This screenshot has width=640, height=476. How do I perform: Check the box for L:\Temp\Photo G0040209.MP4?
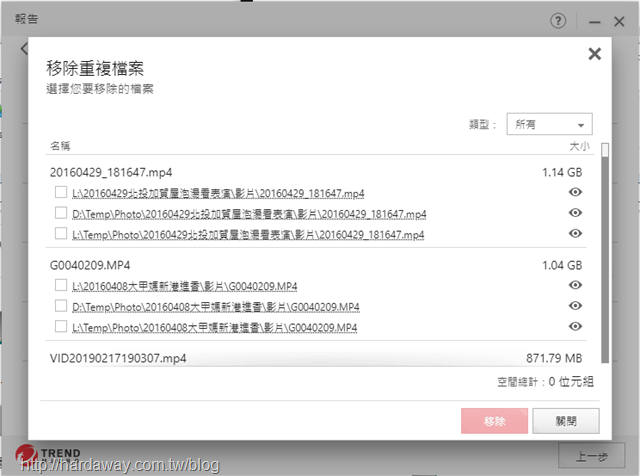click(61, 326)
